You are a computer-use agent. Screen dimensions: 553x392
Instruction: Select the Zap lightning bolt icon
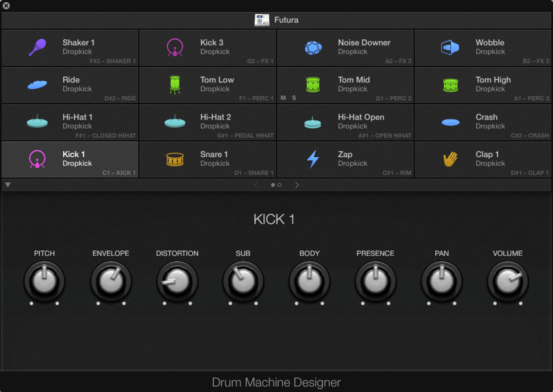click(x=313, y=159)
